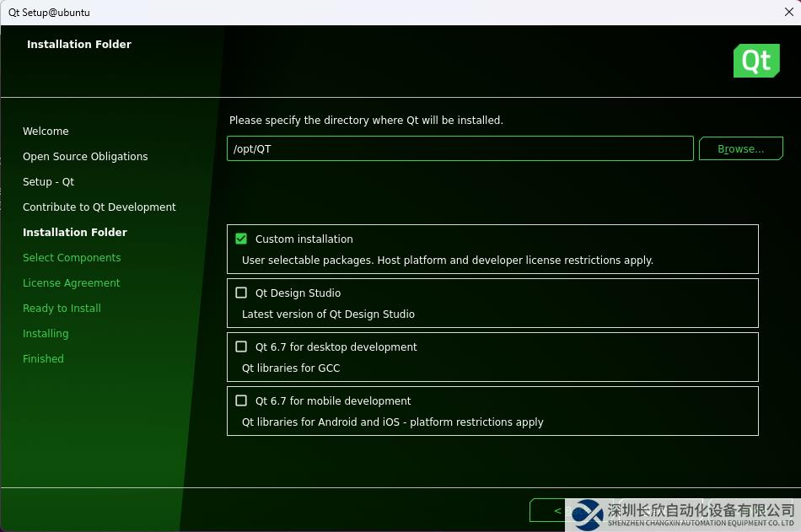Select the Welcome step in the sidebar

46,132
